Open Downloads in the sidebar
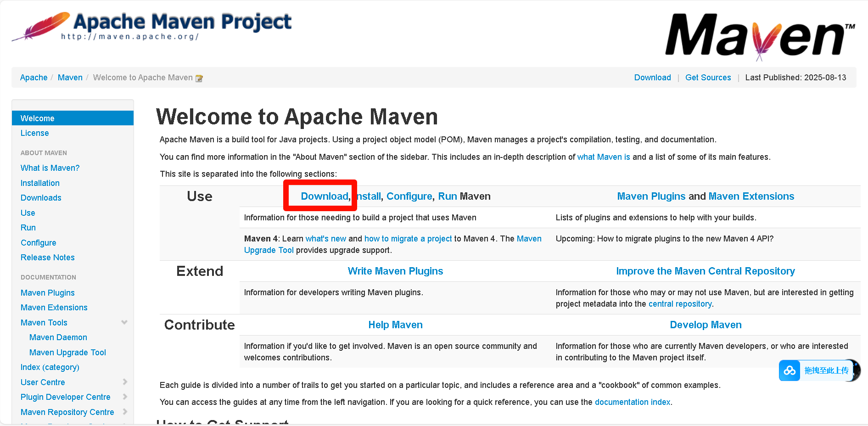This screenshot has height=426, width=868. click(x=41, y=198)
